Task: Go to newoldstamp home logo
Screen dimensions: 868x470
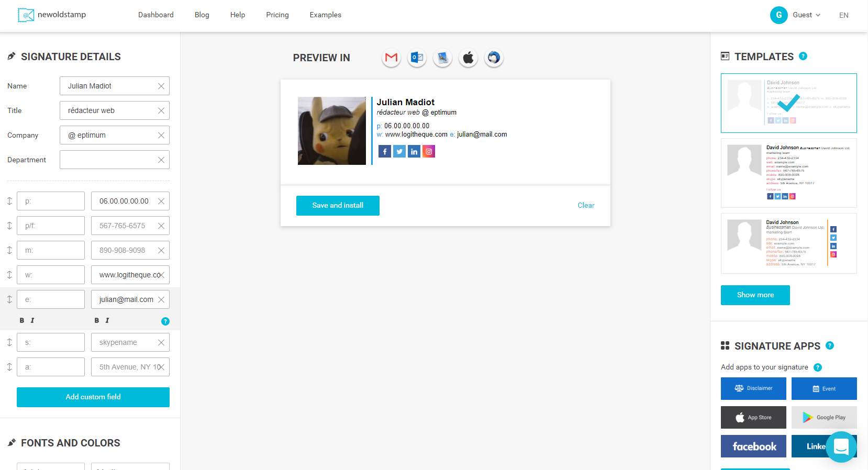Action: pos(52,15)
